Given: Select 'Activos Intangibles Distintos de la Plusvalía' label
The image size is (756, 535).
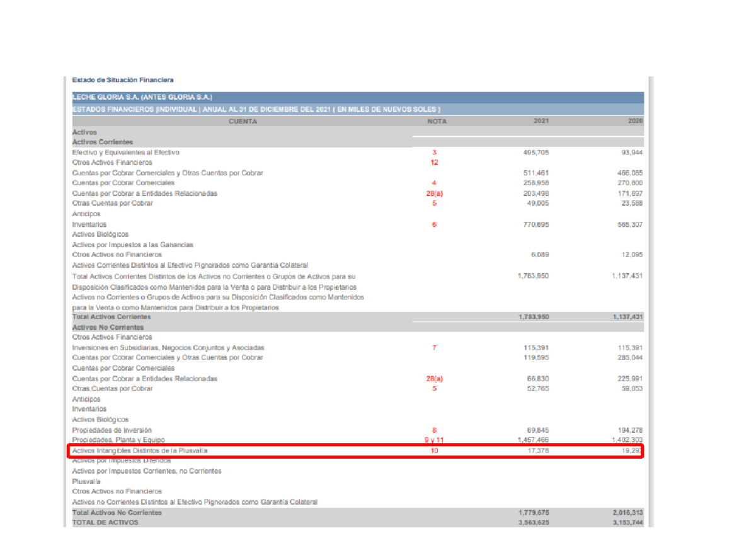Looking at the screenshot, I should [x=140, y=451].
